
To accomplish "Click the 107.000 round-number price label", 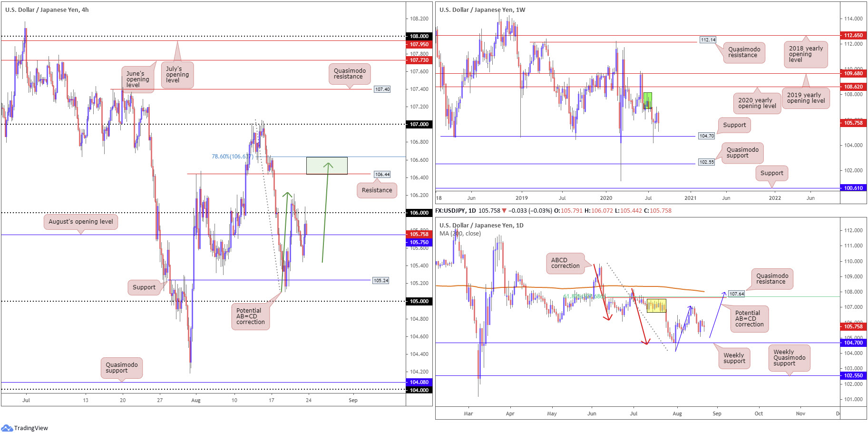I will [x=419, y=124].
